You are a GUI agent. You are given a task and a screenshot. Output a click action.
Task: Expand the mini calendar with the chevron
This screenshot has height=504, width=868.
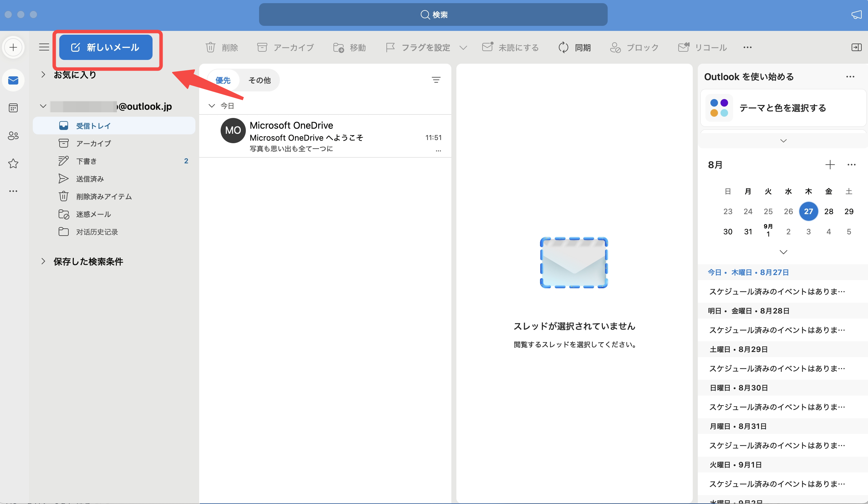tap(783, 252)
